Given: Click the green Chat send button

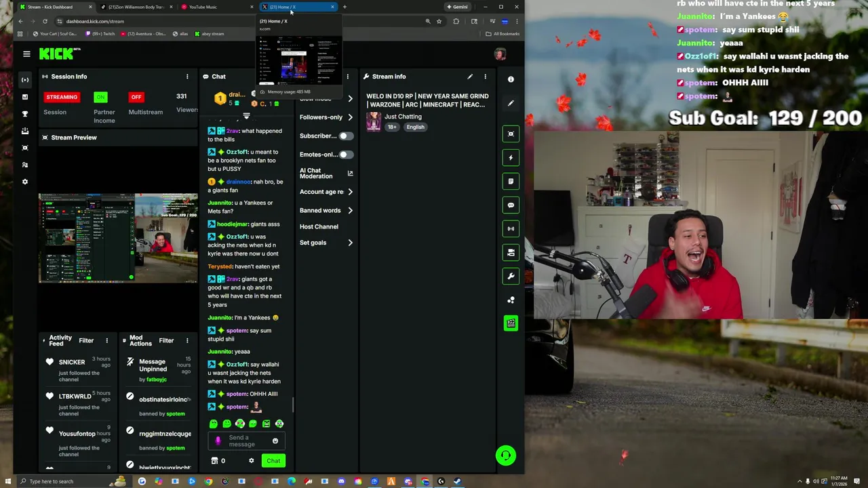Looking at the screenshot, I should 273,461.
